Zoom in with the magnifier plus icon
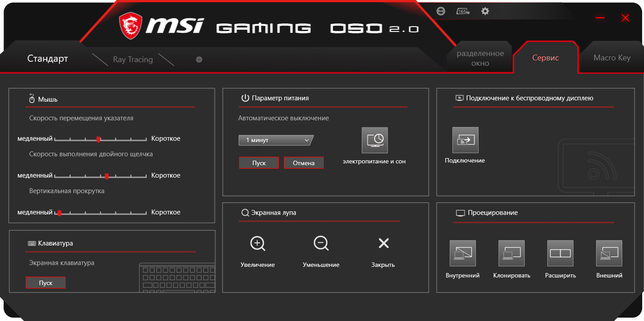The width and height of the screenshot is (644, 321). [258, 243]
